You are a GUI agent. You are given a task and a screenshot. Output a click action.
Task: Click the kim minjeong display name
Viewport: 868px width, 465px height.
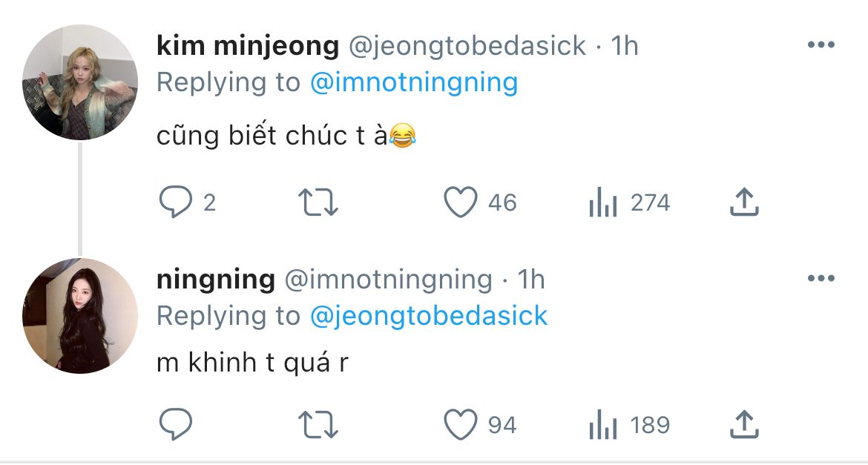tap(248, 46)
